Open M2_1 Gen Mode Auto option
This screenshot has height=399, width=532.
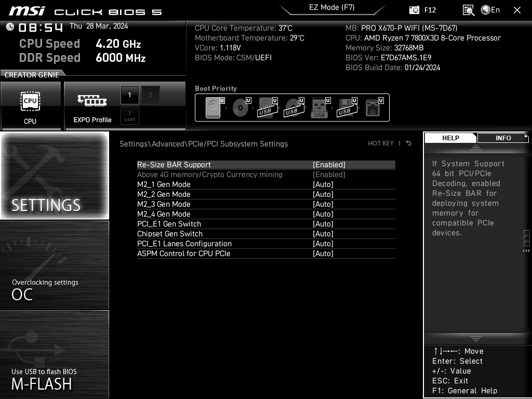pos(323,184)
